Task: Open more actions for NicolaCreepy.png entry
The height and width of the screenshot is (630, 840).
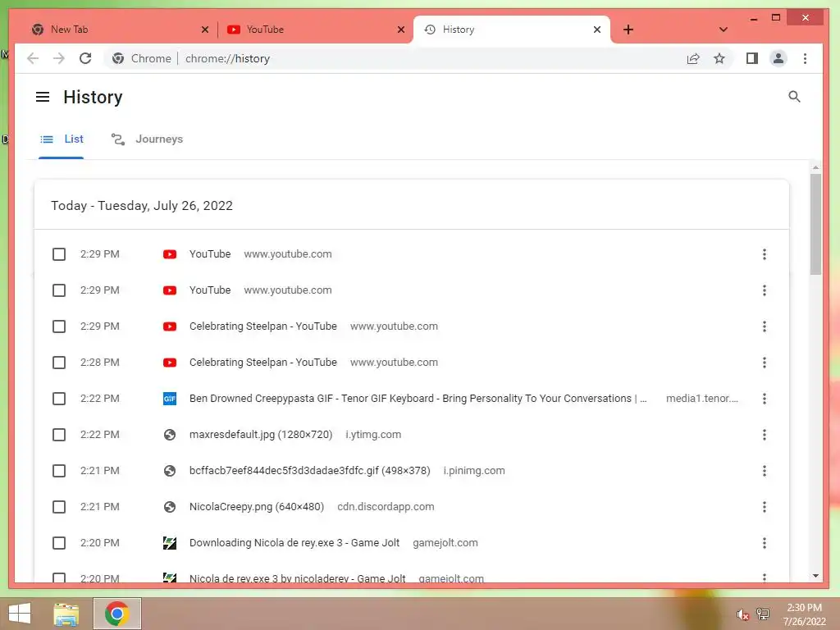Action: 764,507
